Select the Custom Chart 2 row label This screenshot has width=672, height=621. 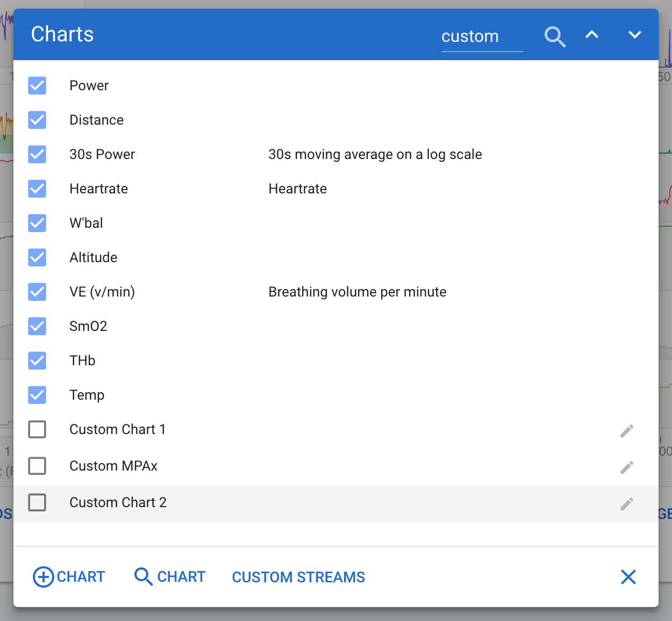tap(118, 502)
